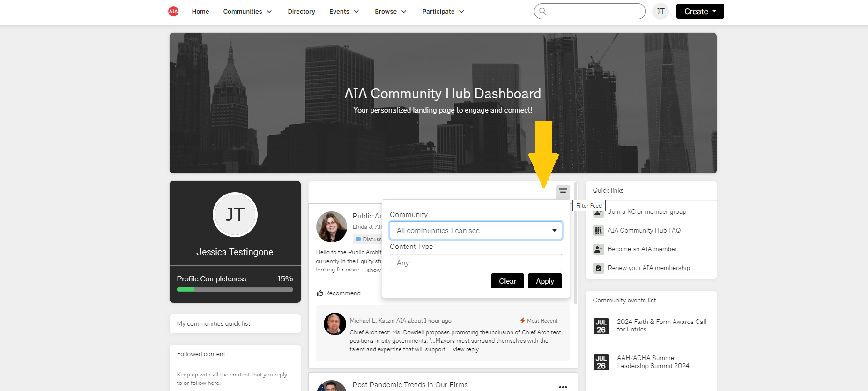Click the Quick links heading
This screenshot has width=868, height=391.
pyautogui.click(x=608, y=190)
